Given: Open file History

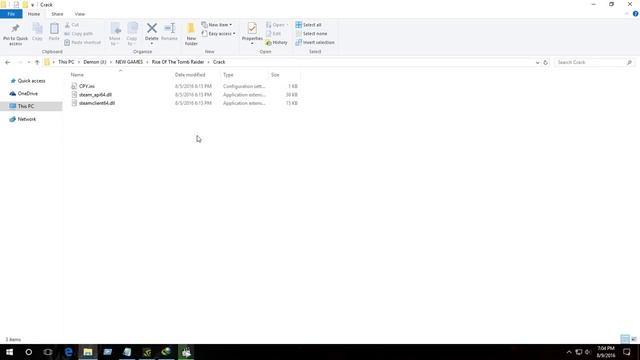Looking at the screenshot, I should click(x=276, y=42).
